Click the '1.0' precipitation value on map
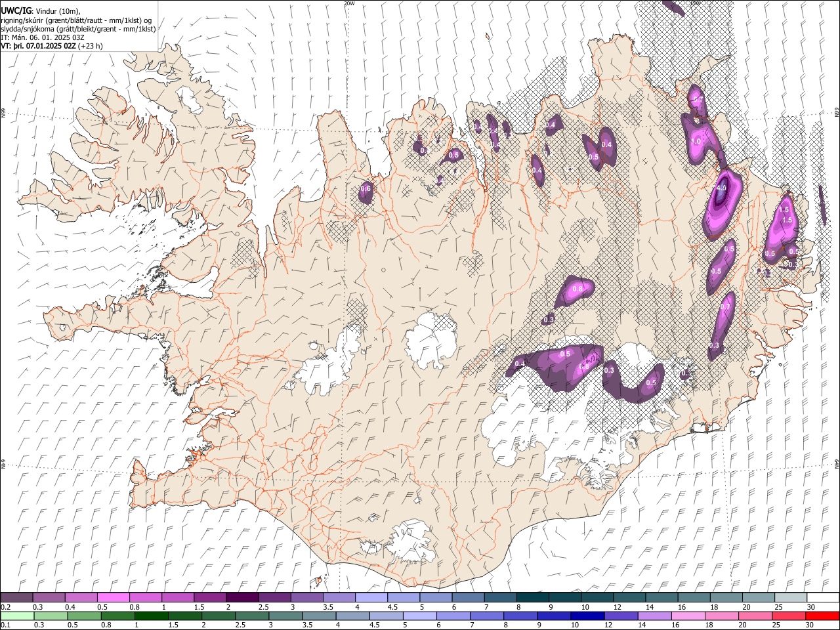Screen dimensions: 840x630 coord(696,141)
